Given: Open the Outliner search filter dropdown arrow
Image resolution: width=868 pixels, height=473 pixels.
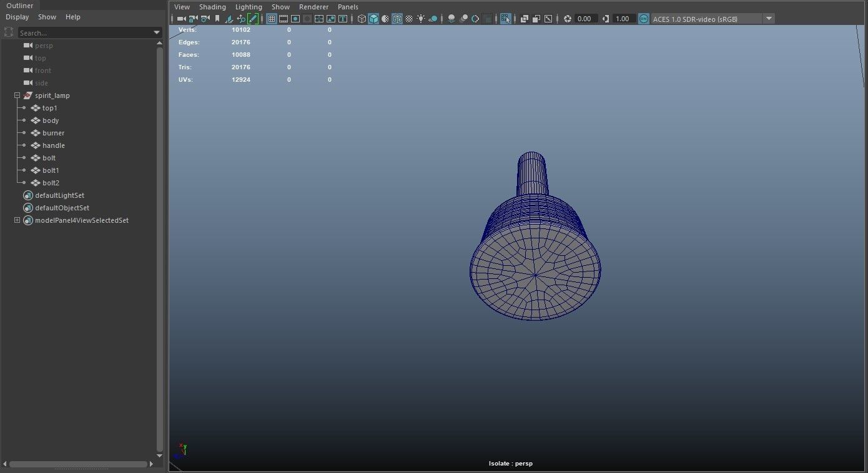Looking at the screenshot, I should click(157, 32).
